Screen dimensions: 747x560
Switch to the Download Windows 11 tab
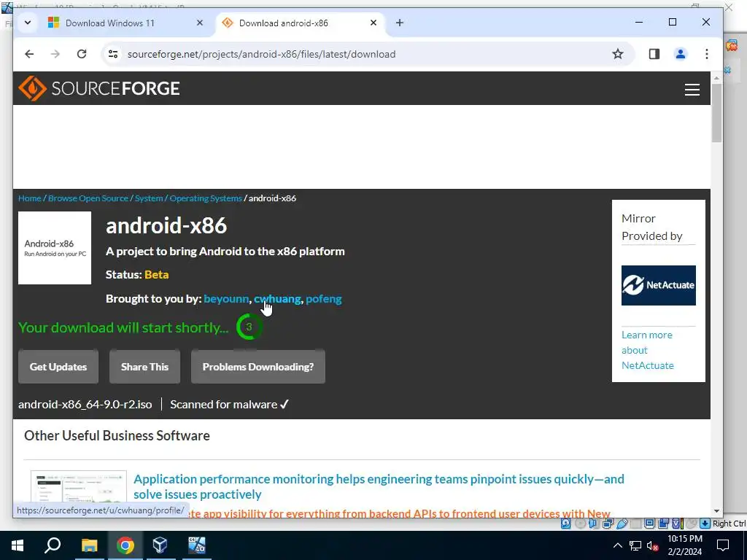pyautogui.click(x=125, y=23)
